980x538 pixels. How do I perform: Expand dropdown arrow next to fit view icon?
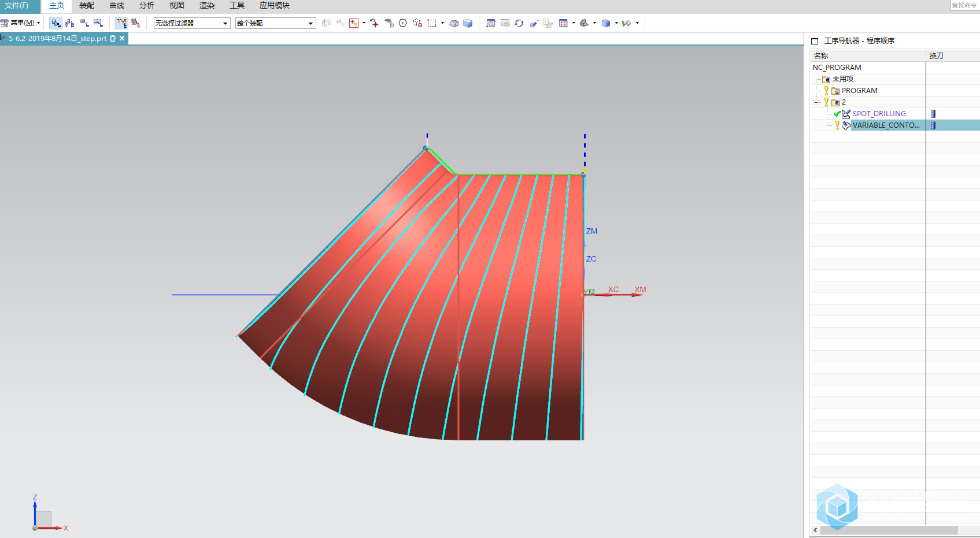[574, 23]
